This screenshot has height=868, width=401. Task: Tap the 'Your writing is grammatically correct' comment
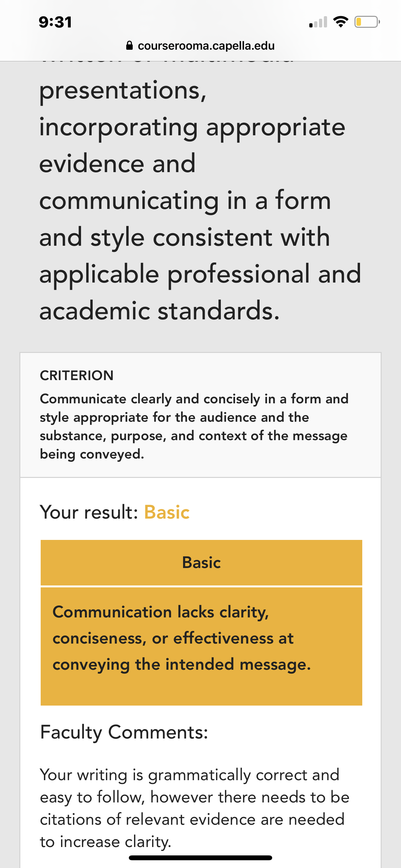coord(194,808)
